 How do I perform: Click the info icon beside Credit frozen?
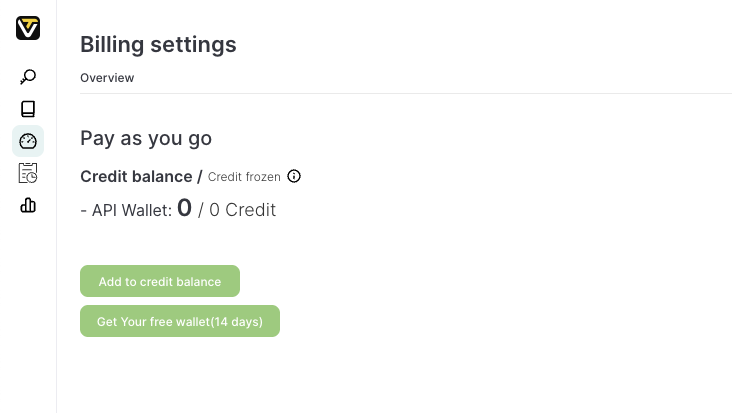[x=294, y=176]
